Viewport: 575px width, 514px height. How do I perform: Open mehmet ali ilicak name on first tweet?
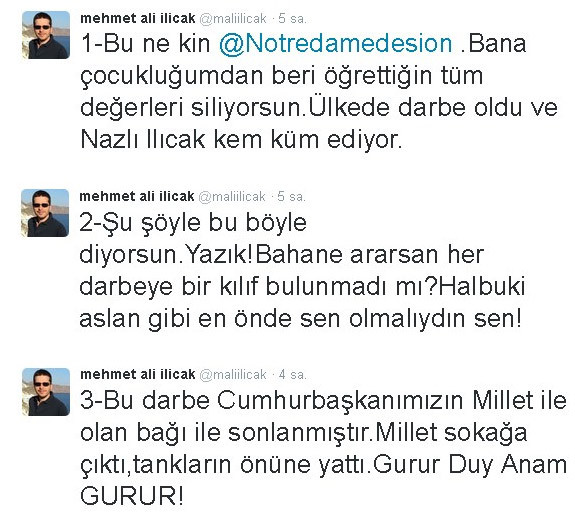pos(138,18)
